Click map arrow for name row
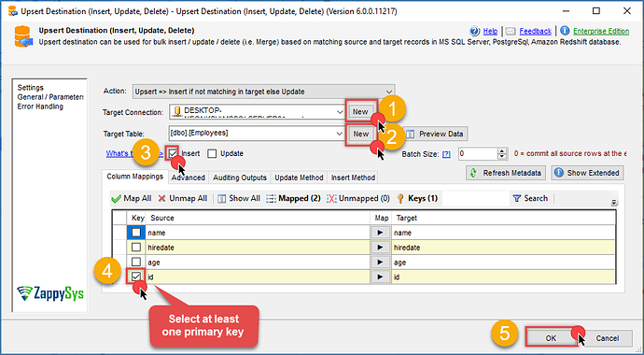 tap(380, 233)
